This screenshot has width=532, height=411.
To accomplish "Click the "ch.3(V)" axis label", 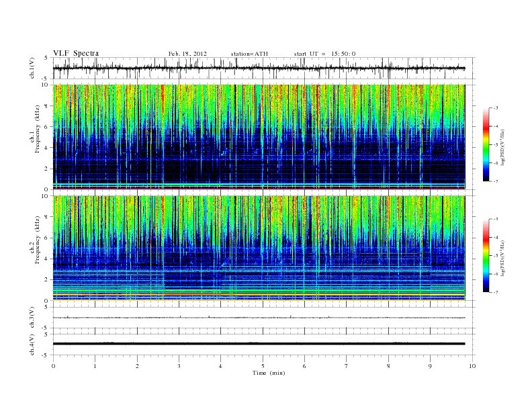I will (32, 318).
